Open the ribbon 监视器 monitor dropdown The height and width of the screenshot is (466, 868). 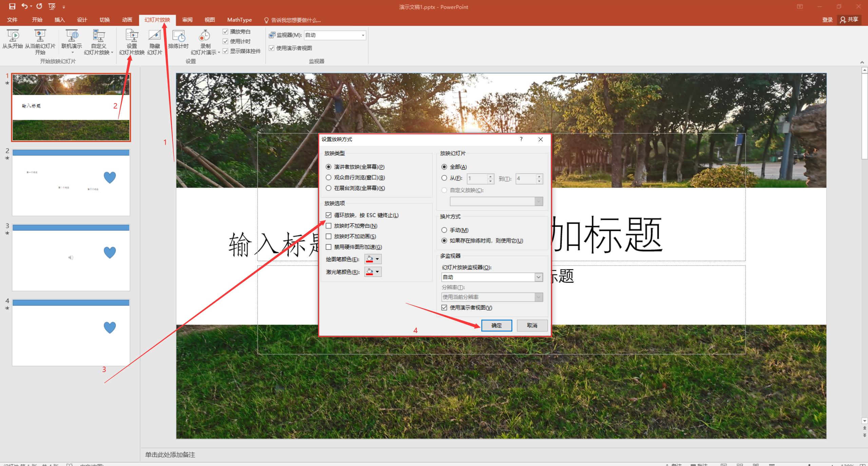[x=363, y=35]
